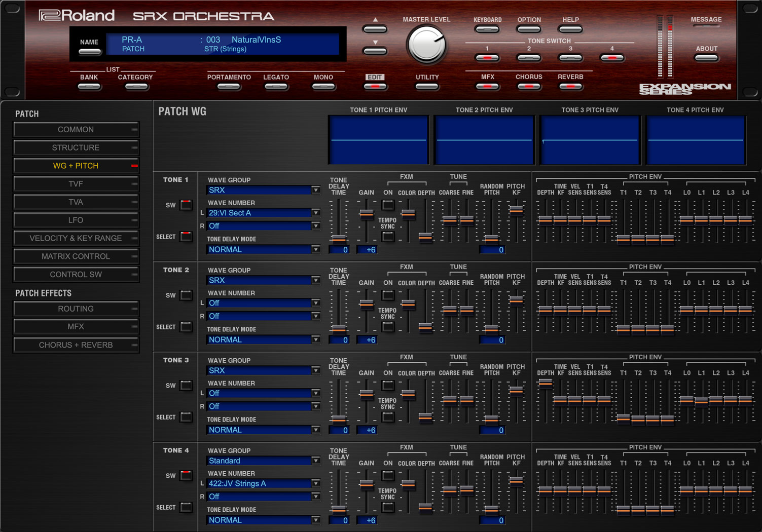The width and height of the screenshot is (762, 532).
Task: Toggle Tone Switch 1
Action: tap(487, 58)
